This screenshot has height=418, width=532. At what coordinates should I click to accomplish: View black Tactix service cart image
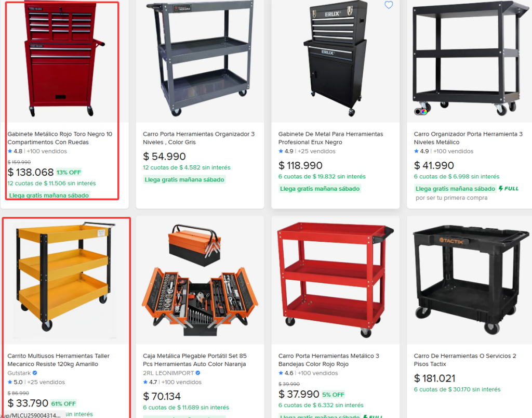tap(470, 280)
